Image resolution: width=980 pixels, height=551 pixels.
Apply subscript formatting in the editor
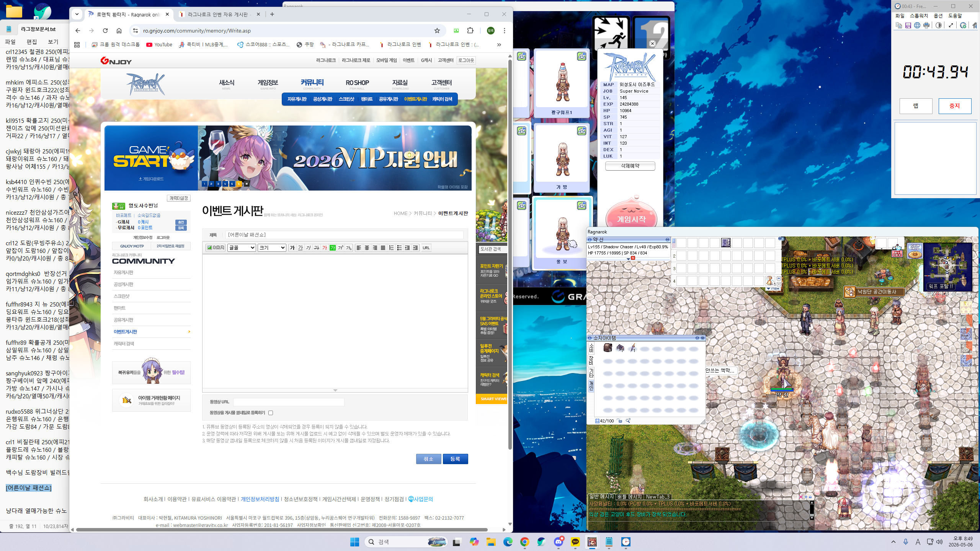(x=349, y=248)
